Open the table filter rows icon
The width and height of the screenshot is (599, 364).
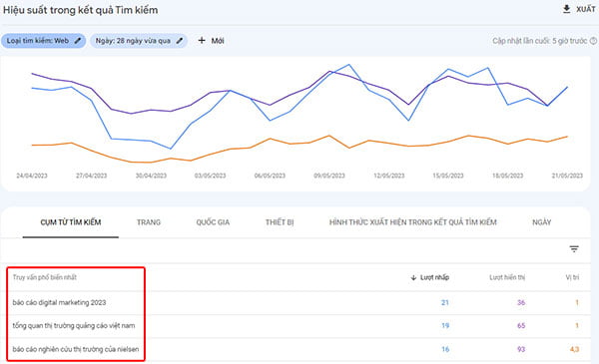click(x=574, y=249)
